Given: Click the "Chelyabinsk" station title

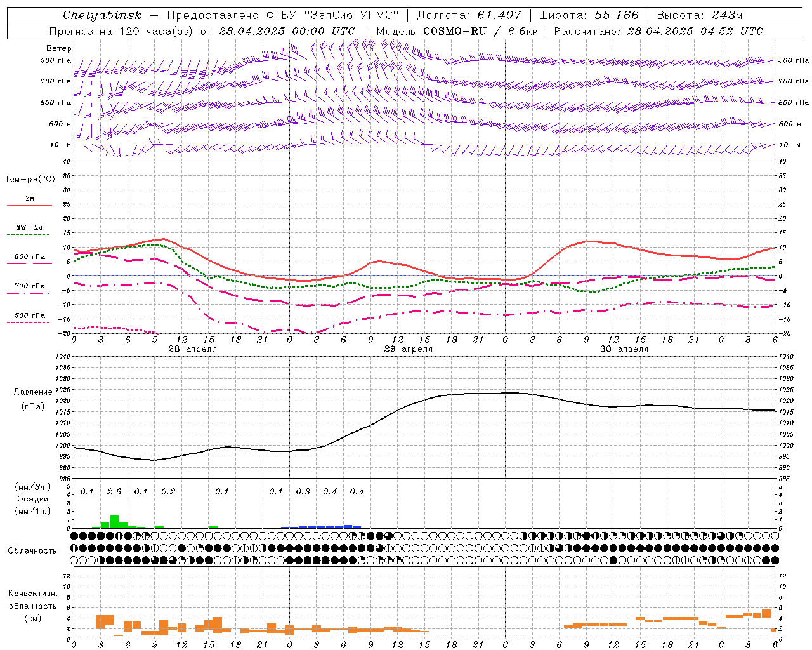Looking at the screenshot, I should pyautogui.click(x=102, y=15).
